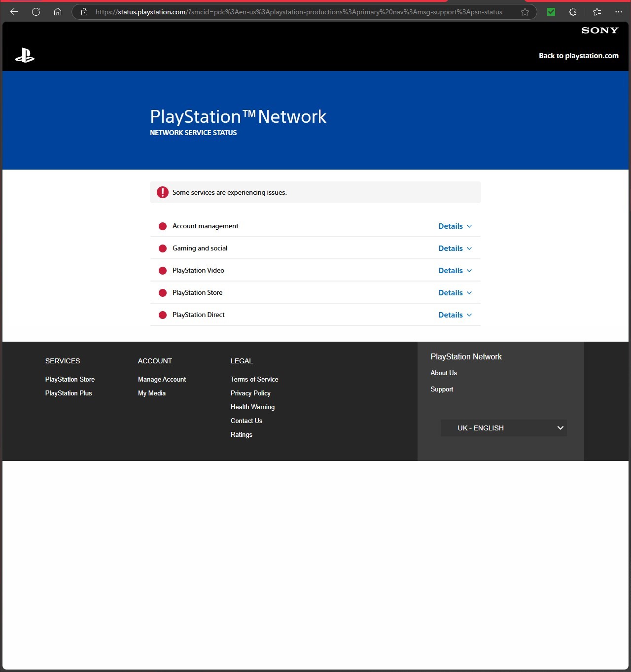The width and height of the screenshot is (631, 672).
Task: Open the PlayStation Plus footer link
Action: pos(69,393)
